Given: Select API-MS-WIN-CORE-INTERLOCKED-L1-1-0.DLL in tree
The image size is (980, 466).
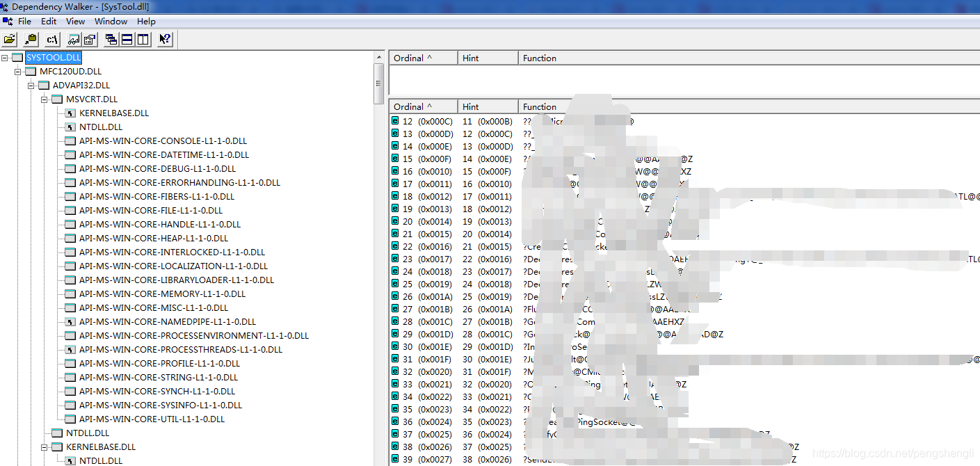Looking at the screenshot, I should point(172,252).
